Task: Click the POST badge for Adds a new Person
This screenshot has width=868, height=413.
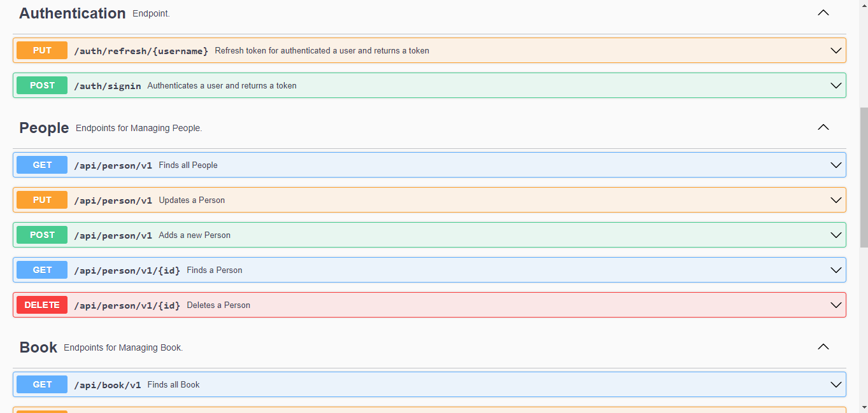Action: click(42, 235)
